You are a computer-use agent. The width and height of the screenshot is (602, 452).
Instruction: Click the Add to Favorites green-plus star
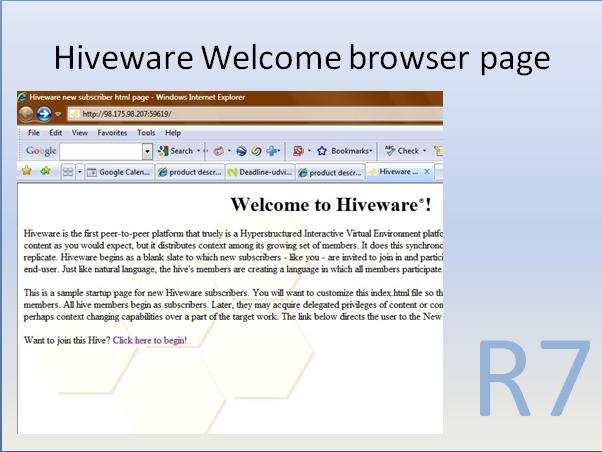tap(46, 171)
